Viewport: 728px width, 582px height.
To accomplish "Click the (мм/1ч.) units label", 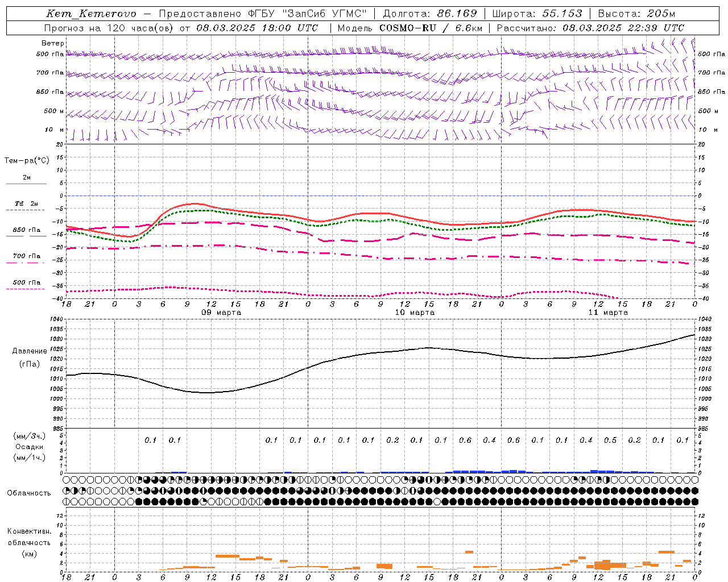I will (30, 458).
